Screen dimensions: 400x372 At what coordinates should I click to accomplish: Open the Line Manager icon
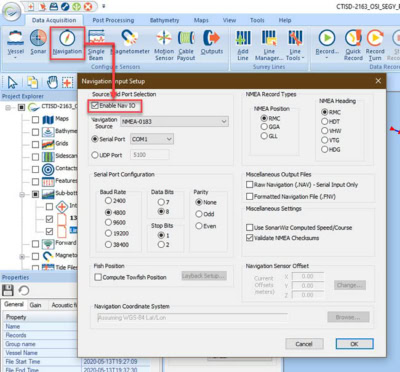269,37
